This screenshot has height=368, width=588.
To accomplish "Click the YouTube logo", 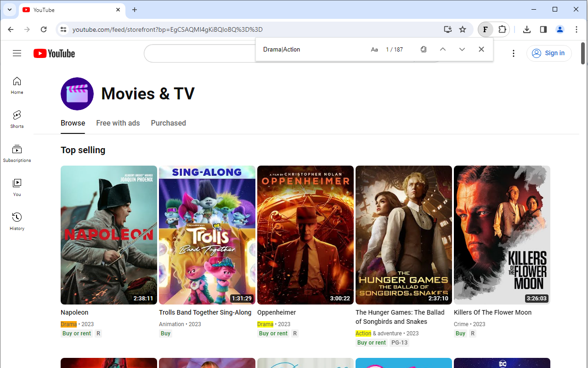I will pos(54,53).
